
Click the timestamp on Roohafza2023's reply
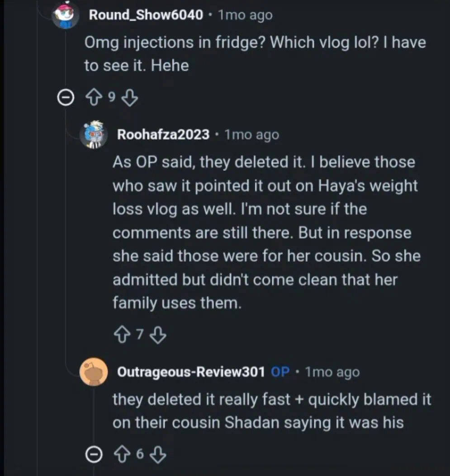pyautogui.click(x=252, y=134)
